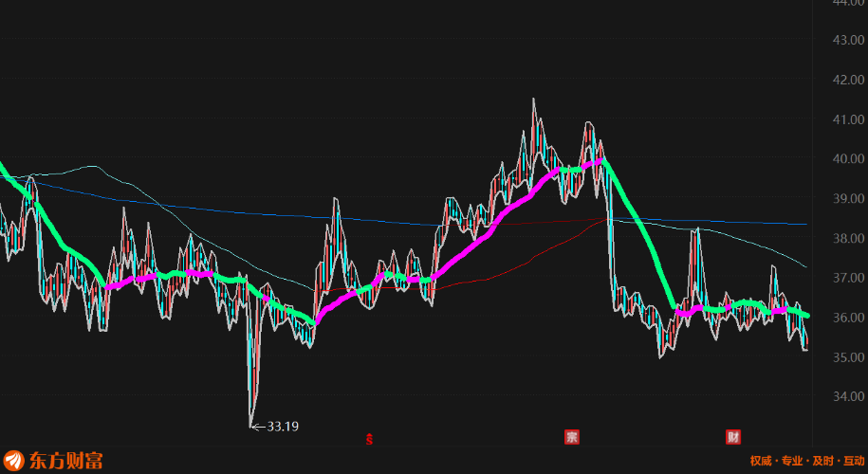Select the 43.00 price axis label
The width and height of the screenshot is (868, 474).
[x=849, y=40]
